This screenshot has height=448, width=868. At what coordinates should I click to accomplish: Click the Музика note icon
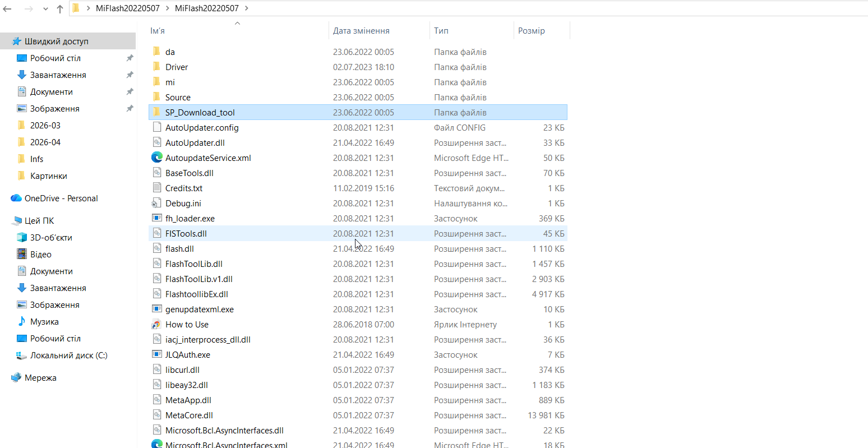(22, 322)
